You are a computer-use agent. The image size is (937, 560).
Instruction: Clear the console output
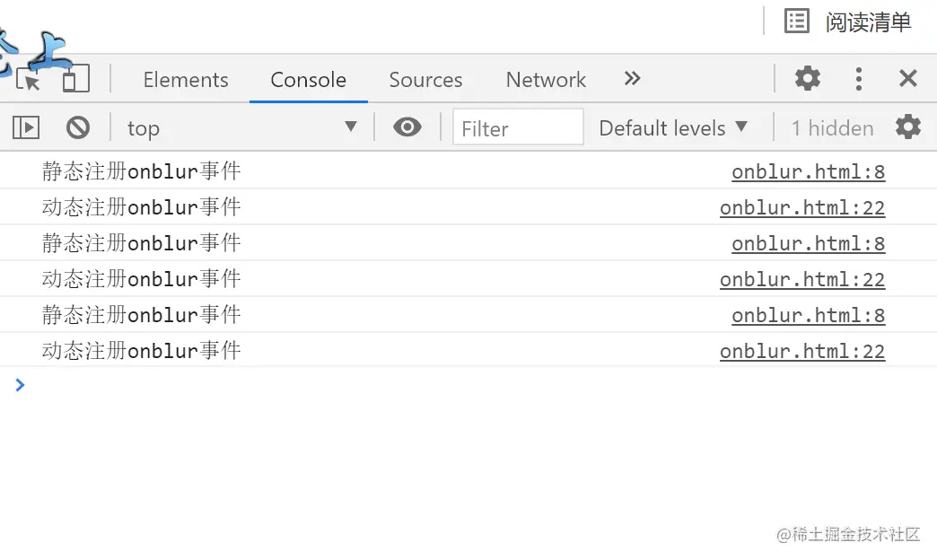click(78, 127)
